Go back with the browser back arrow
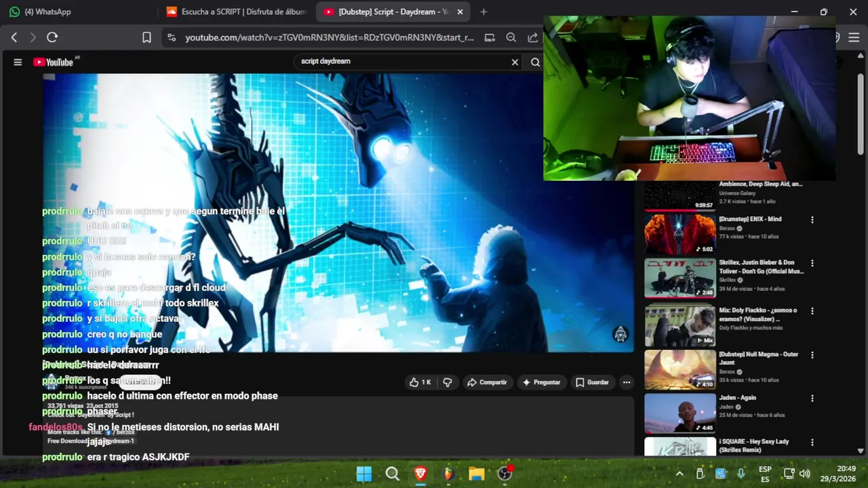Viewport: 868px width, 488px height. click(14, 37)
